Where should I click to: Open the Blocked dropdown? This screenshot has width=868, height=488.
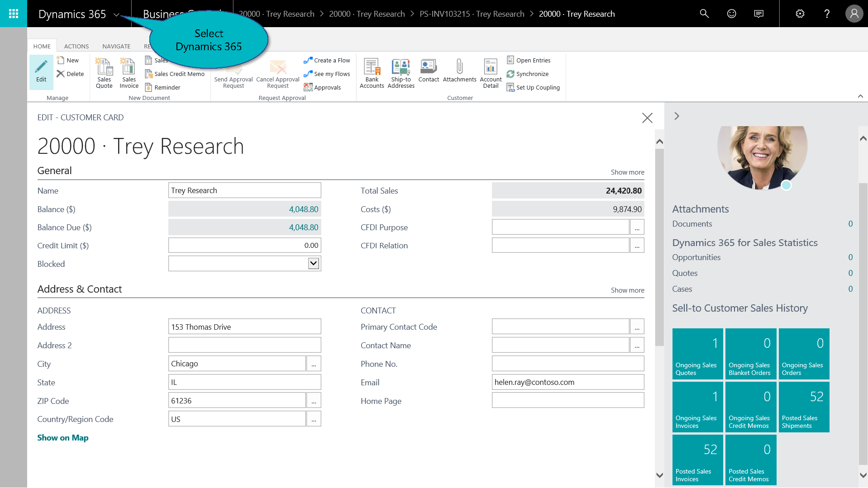(313, 264)
